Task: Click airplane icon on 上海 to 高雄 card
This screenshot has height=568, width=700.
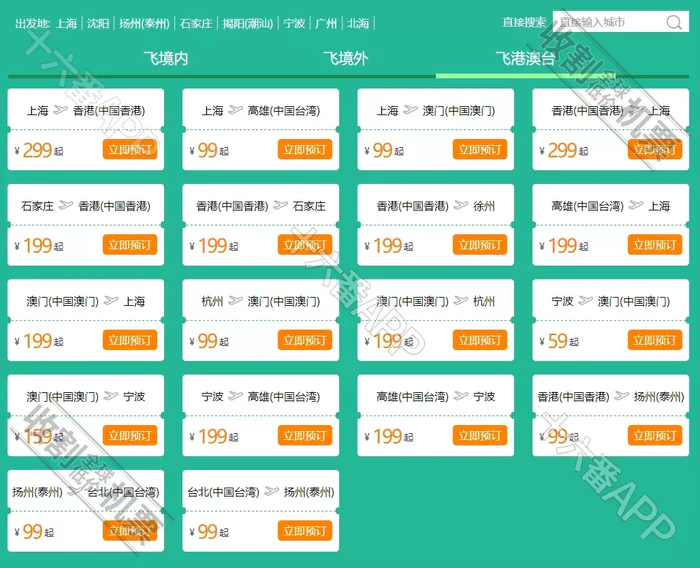Action: 236,111
